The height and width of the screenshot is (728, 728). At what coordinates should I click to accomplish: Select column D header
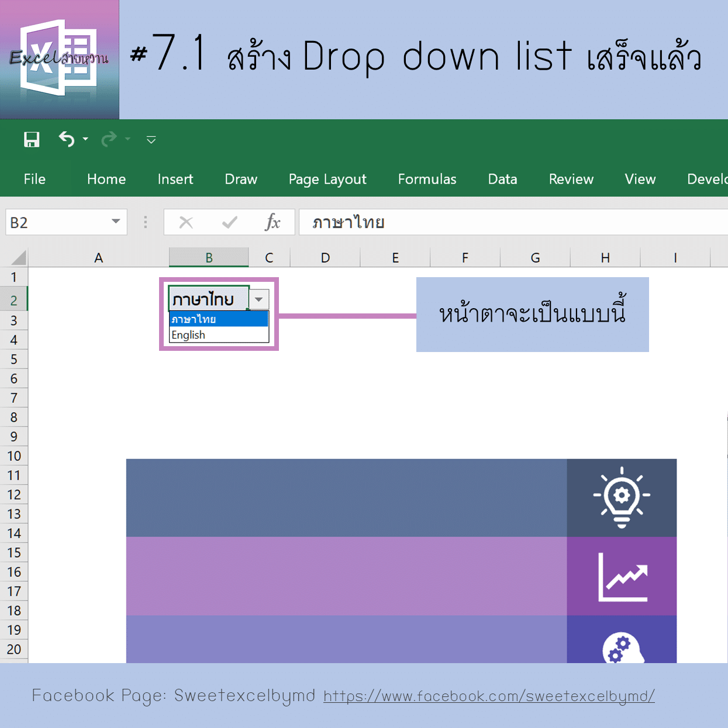(325, 258)
